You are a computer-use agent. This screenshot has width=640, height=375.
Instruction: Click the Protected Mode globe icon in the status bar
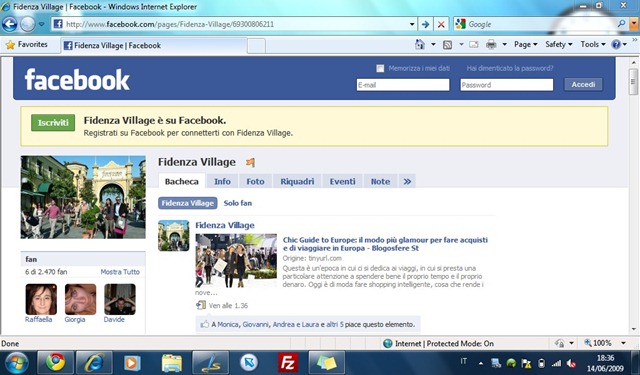[388, 344]
